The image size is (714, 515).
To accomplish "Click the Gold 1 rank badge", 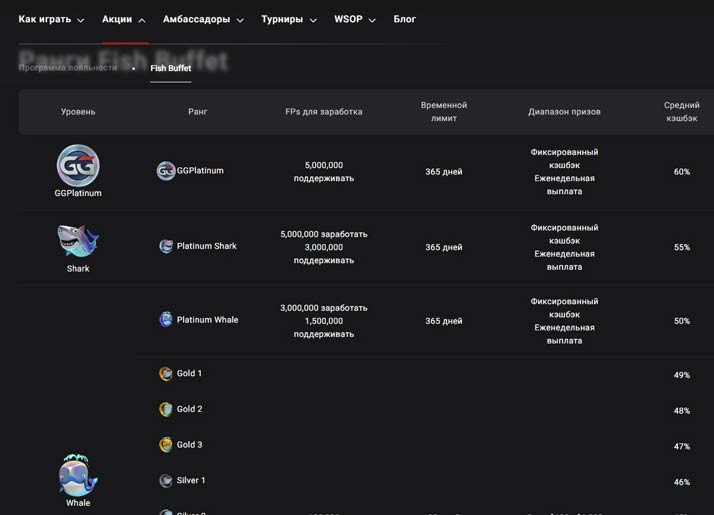I will [x=166, y=374].
